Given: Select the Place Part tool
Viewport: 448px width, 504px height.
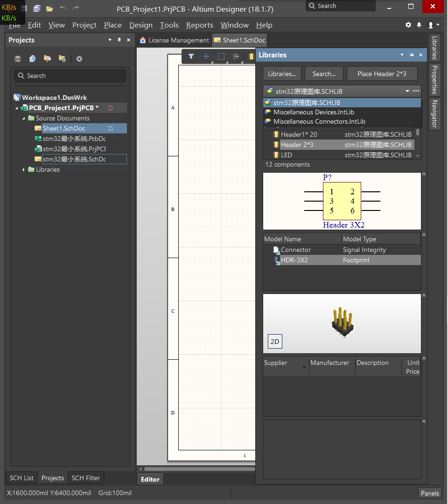Looking at the screenshot, I should (252, 56).
